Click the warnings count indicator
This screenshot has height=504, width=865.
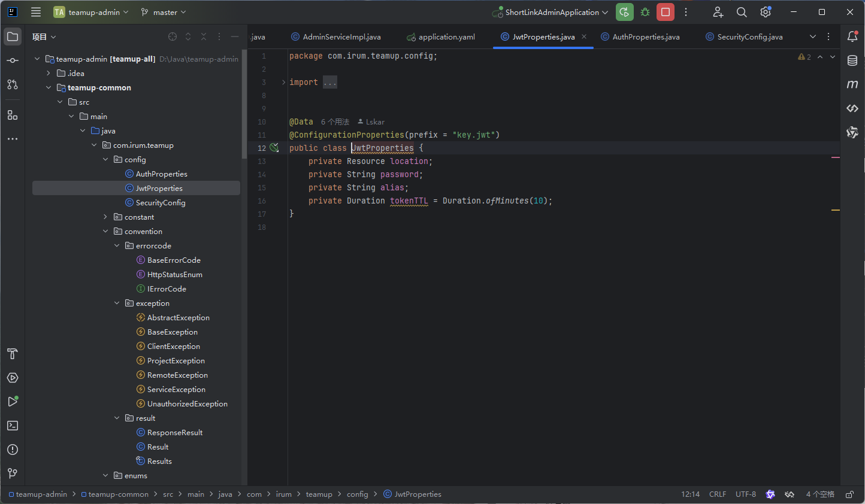pos(804,57)
